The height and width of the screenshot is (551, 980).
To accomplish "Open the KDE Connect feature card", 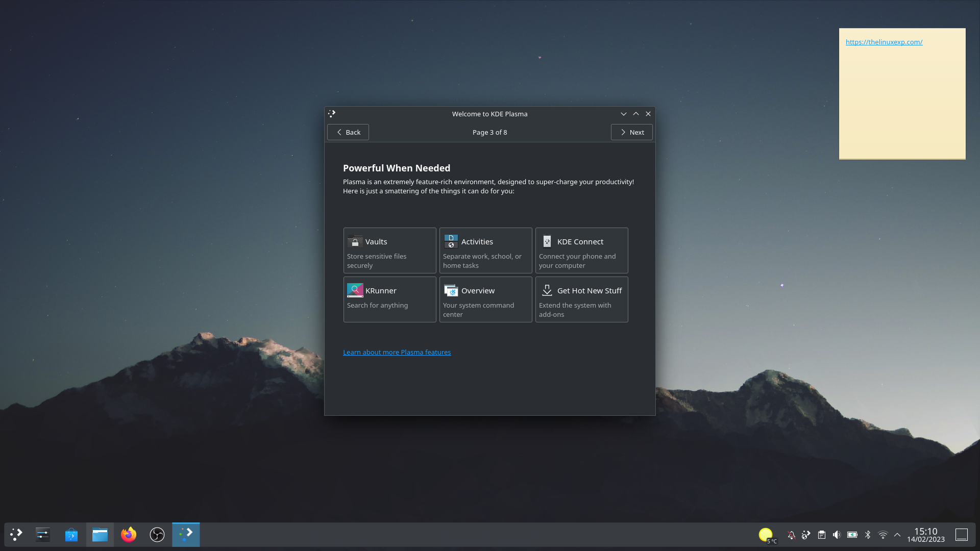I will (581, 251).
